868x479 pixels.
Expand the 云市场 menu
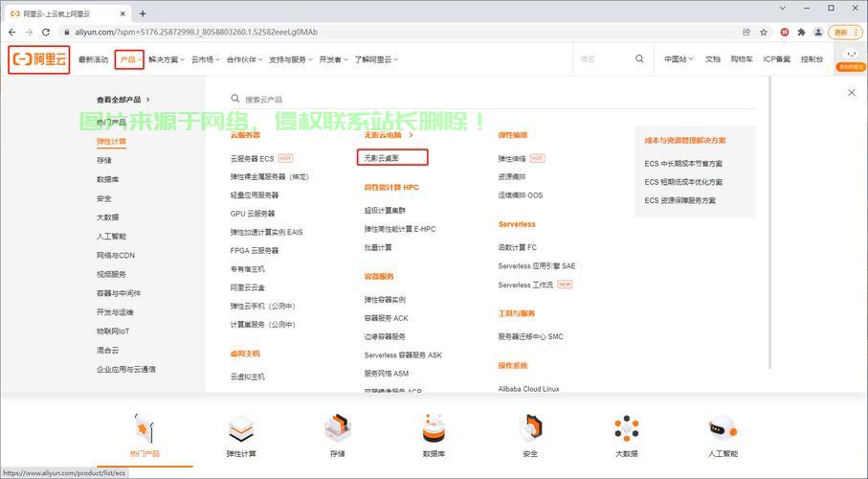[x=206, y=59]
